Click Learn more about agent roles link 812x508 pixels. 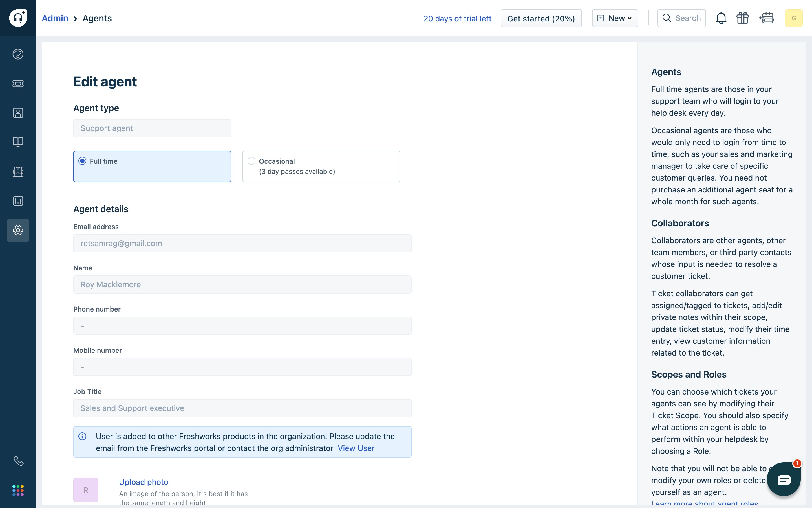click(705, 504)
